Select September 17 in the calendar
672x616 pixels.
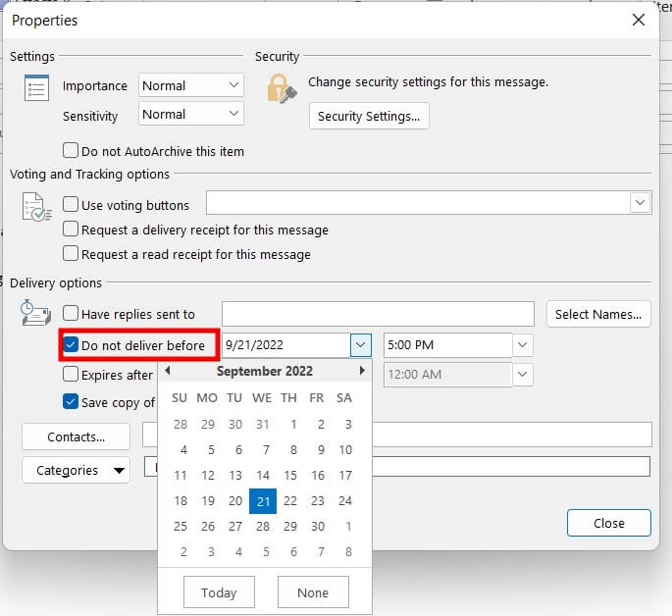(x=345, y=476)
